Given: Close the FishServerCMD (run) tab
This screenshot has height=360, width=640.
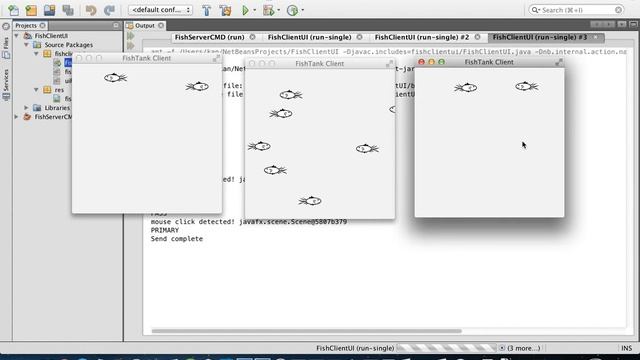Looking at the screenshot, I should click(x=253, y=37).
